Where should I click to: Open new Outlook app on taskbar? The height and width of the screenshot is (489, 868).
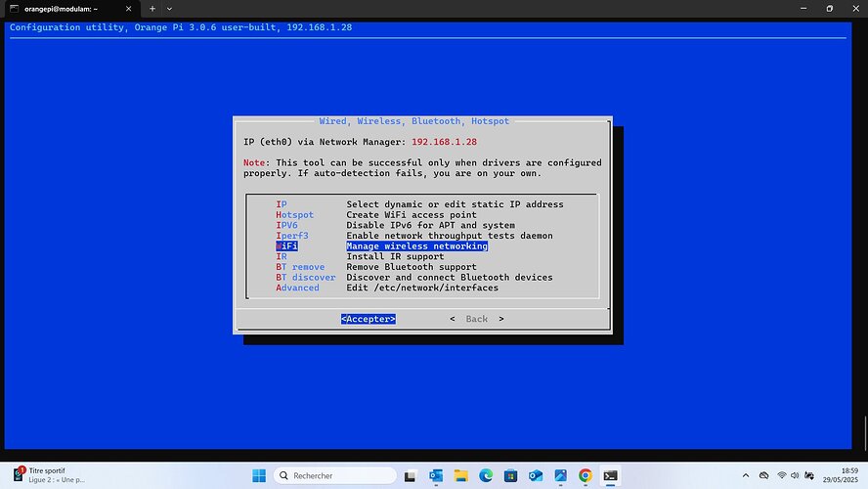(x=536, y=475)
